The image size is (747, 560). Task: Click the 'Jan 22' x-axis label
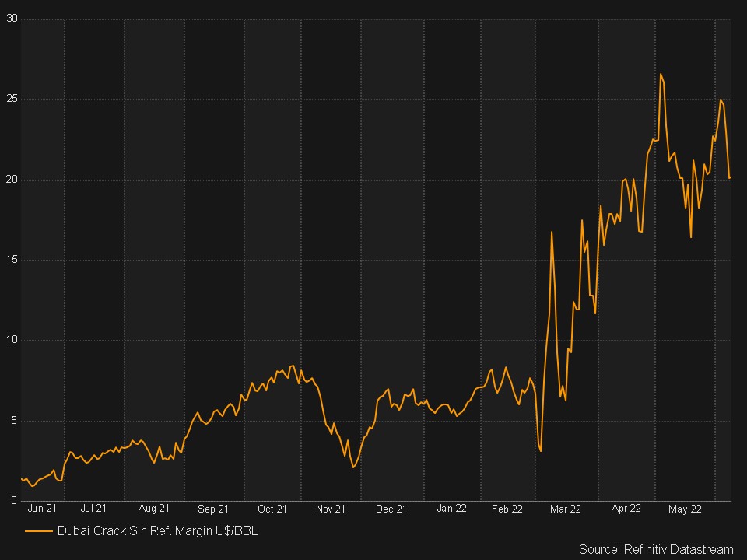pos(451,509)
